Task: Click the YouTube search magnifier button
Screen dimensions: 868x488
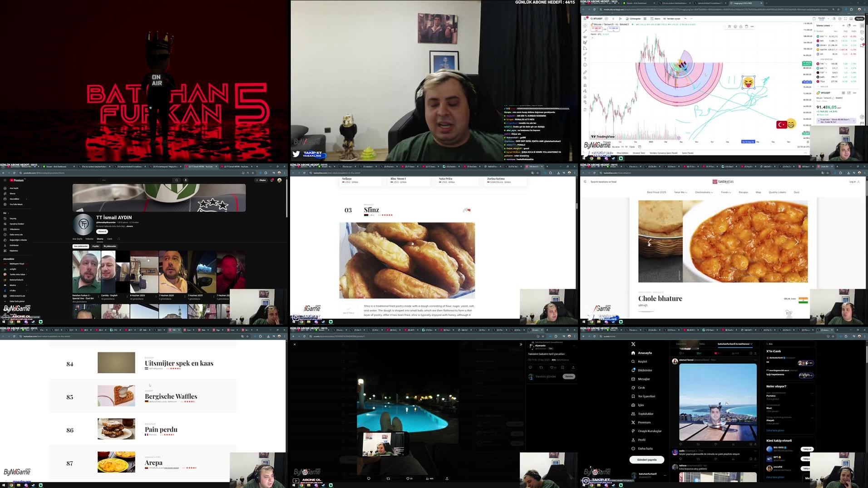Action: pos(177,180)
